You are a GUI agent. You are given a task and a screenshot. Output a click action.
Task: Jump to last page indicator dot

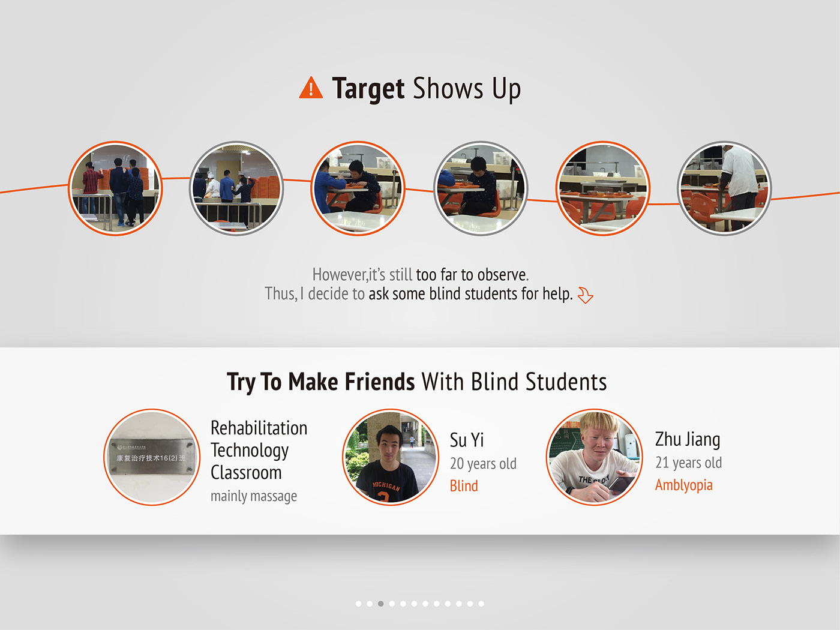click(x=481, y=604)
